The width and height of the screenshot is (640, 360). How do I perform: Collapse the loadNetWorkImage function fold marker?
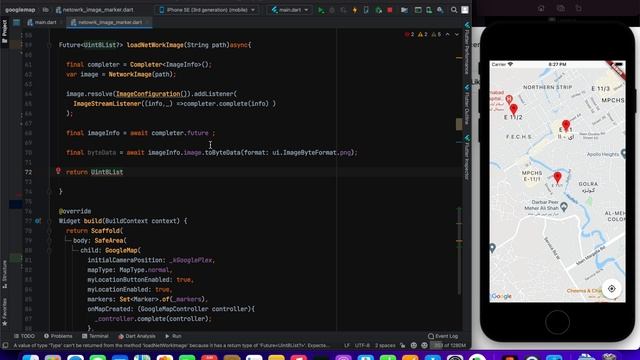pos(49,45)
